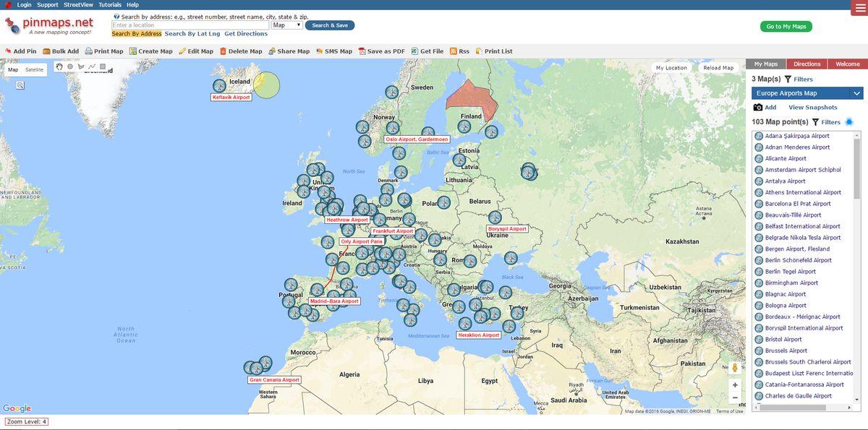The image size is (868, 430).
Task: Select Amsterdam Airport Schiphol in the list
Action: click(x=803, y=170)
